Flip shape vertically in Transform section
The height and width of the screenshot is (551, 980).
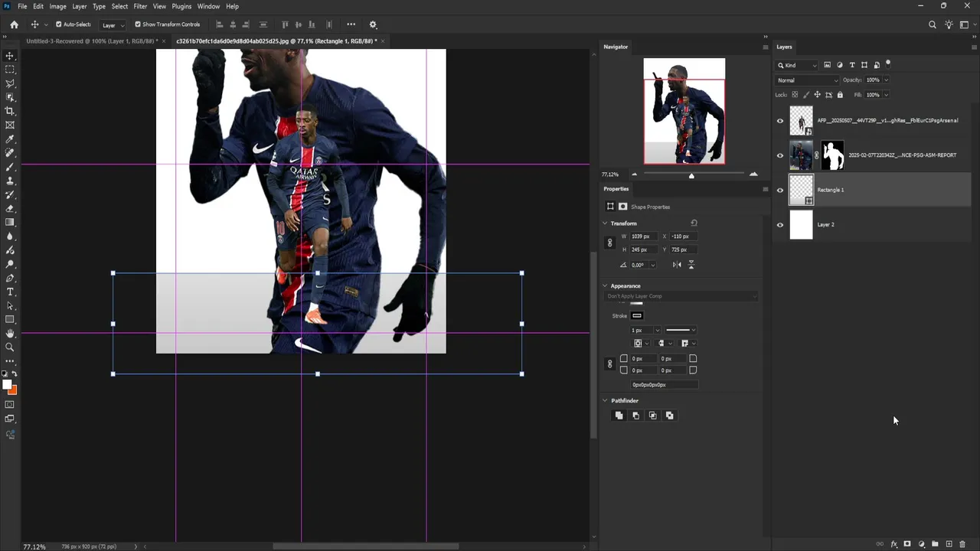click(x=691, y=265)
